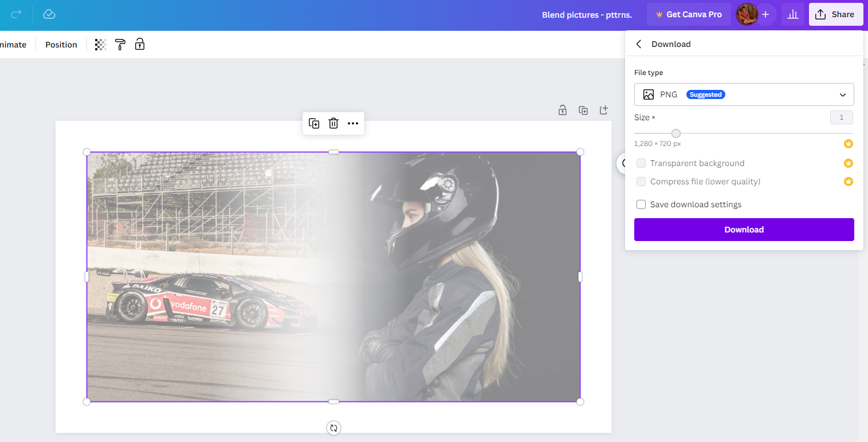The width and height of the screenshot is (868, 442).
Task: Click the top-right corner handle of image
Action: pos(580,152)
